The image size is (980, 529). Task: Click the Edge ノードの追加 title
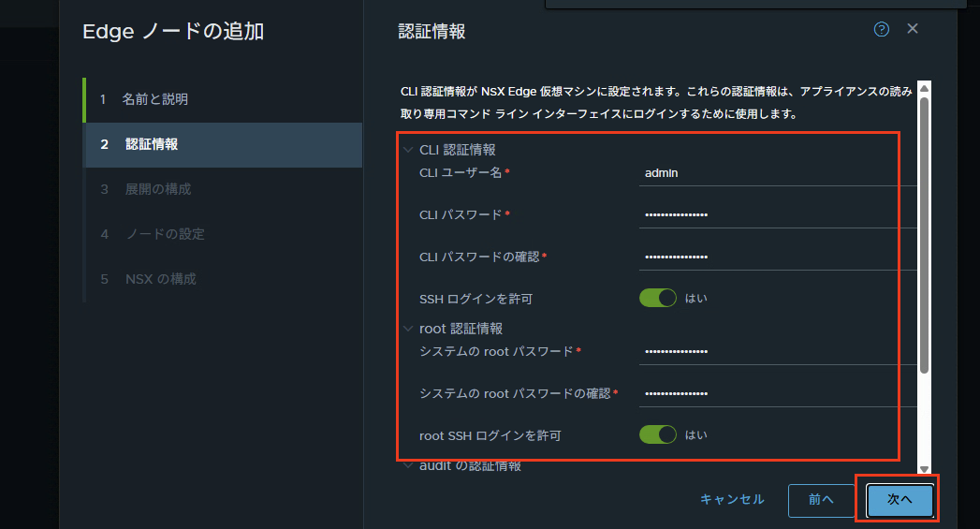point(173,31)
